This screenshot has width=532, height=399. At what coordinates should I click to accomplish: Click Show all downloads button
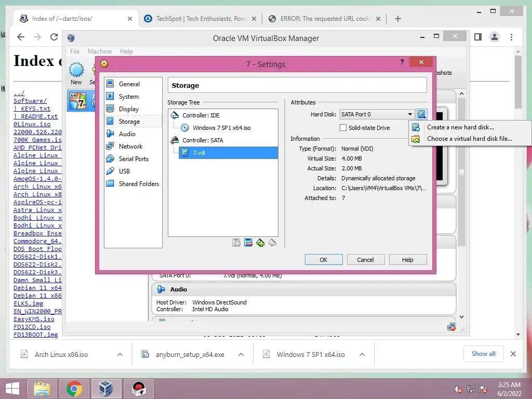point(484,354)
